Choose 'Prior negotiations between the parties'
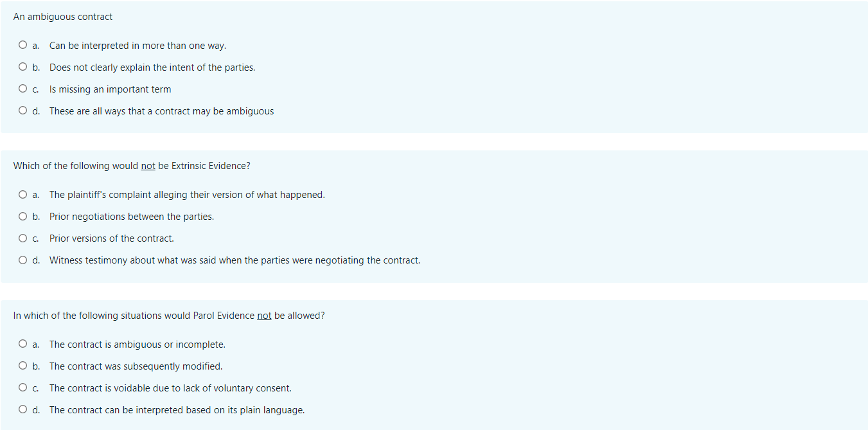 [x=22, y=216]
